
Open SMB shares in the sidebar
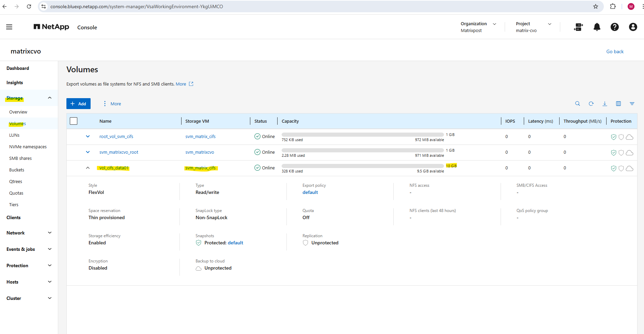coord(20,158)
